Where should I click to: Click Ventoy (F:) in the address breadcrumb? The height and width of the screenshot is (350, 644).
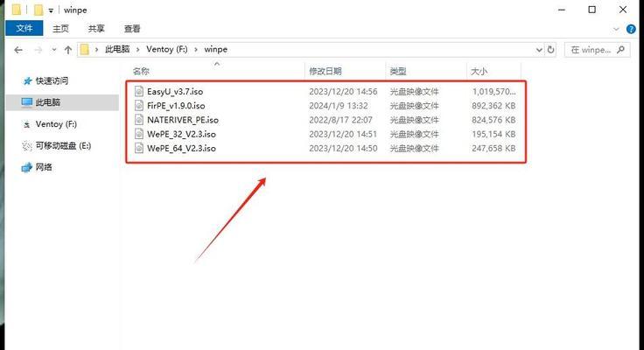(x=167, y=49)
